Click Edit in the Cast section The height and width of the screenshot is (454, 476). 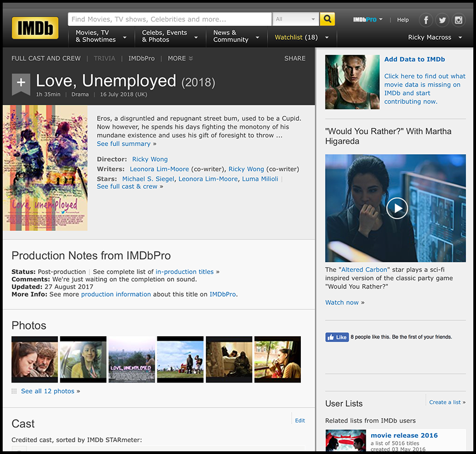[x=300, y=420]
